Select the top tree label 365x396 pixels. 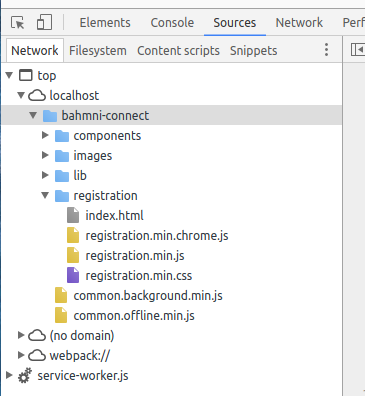(x=47, y=76)
